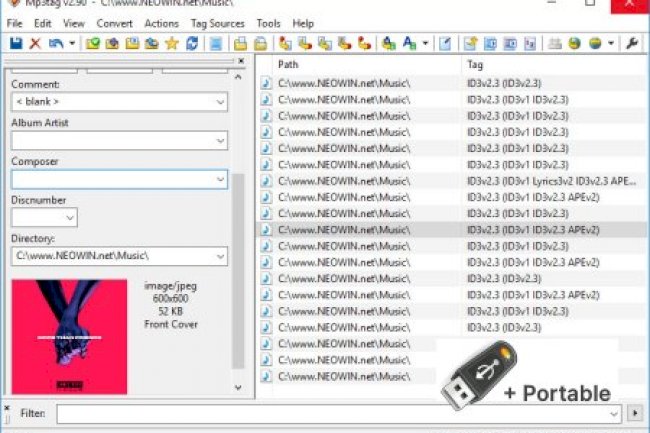Change directory via folder with green check
This screenshot has height=433, width=650.
[92, 43]
